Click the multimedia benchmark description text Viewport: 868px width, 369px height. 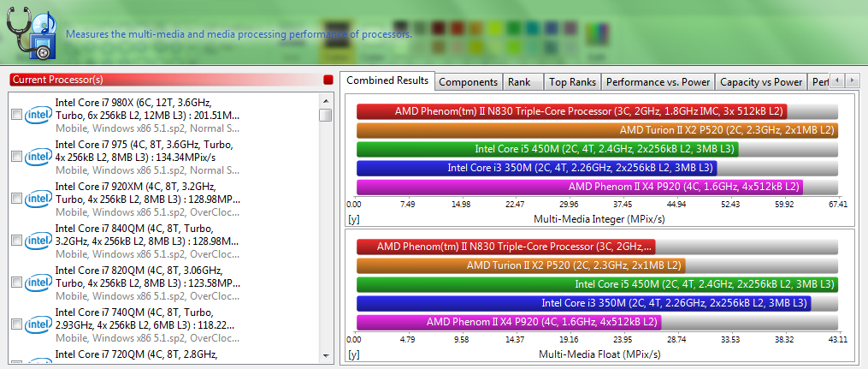[x=239, y=34]
